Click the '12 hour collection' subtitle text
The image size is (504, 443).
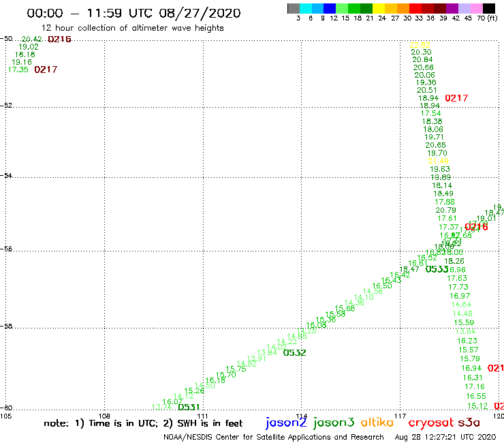pos(133,28)
